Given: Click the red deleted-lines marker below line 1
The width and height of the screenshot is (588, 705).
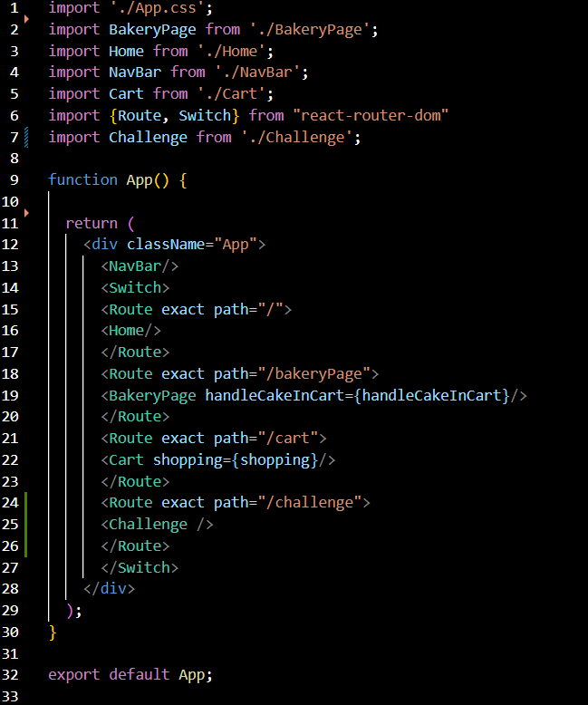Looking at the screenshot, I should 26,19.
